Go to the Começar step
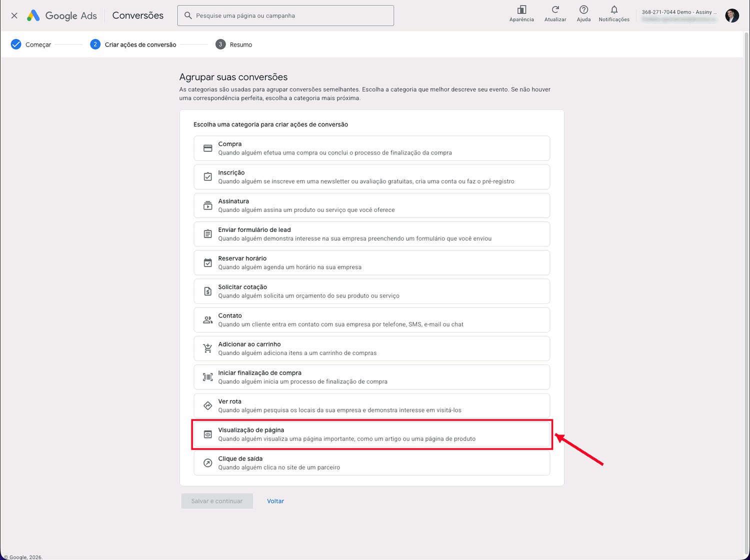 (x=31, y=44)
